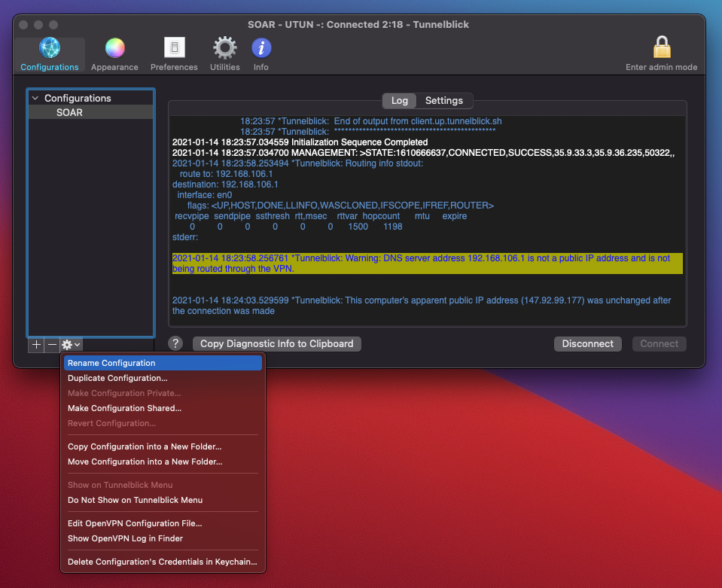722x588 pixels.
Task: Choose Show OpenVPN Log in Finder
Action: 163,538
